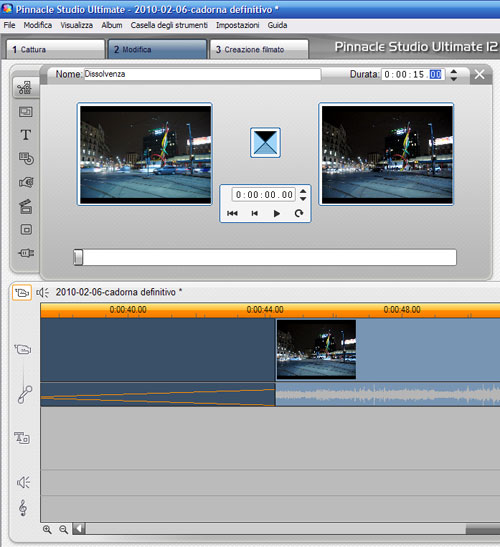Click the transition preview scrubber handle
The width and height of the screenshot is (500, 547).
tap(79, 257)
